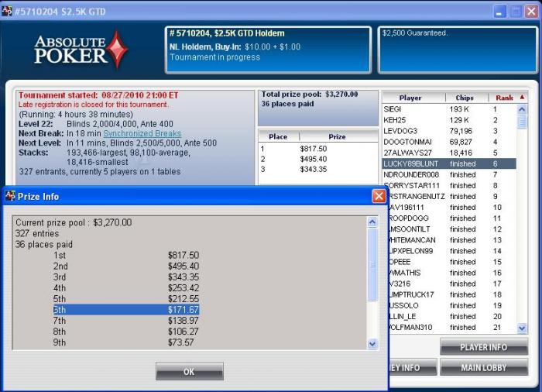The image size is (542, 392).
Task: Select player DOOGTONMAI row
Action: [x=449, y=142]
